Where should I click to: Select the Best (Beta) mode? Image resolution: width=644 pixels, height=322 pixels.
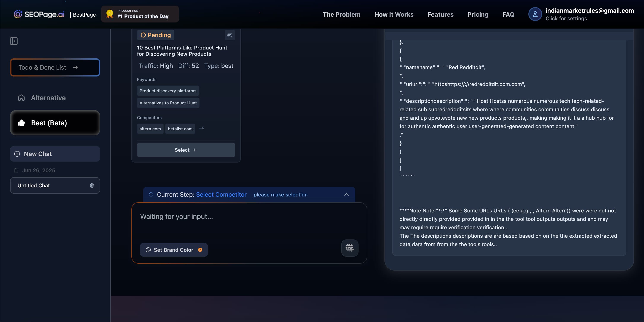(55, 123)
